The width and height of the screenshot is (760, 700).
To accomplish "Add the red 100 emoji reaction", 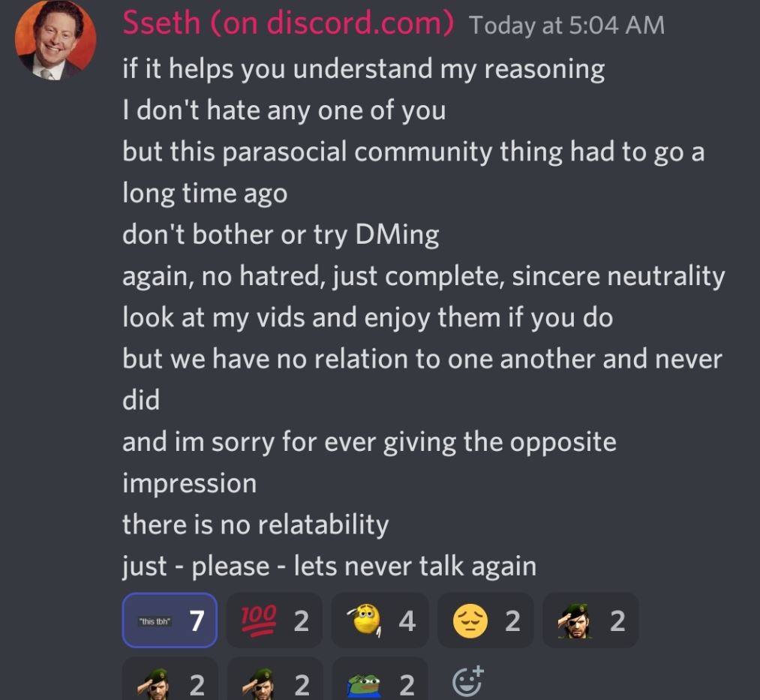I will [x=275, y=620].
